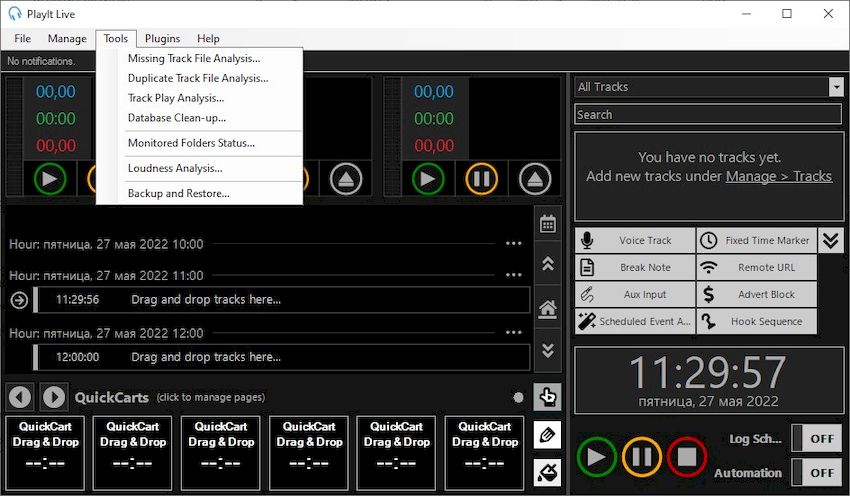850x496 pixels.
Task: Click the 11:29:57 clock display
Action: [708, 372]
